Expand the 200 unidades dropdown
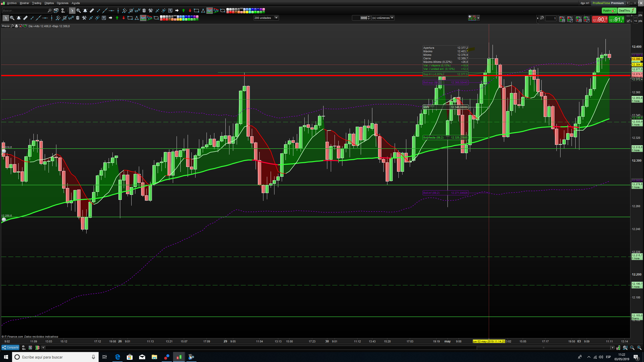This screenshot has height=362, width=644. (276, 18)
